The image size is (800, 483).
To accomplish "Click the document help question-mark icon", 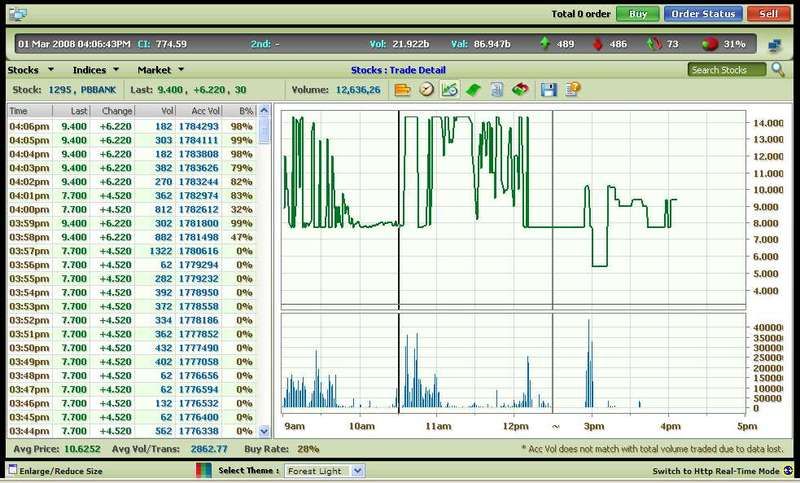I will (572, 90).
